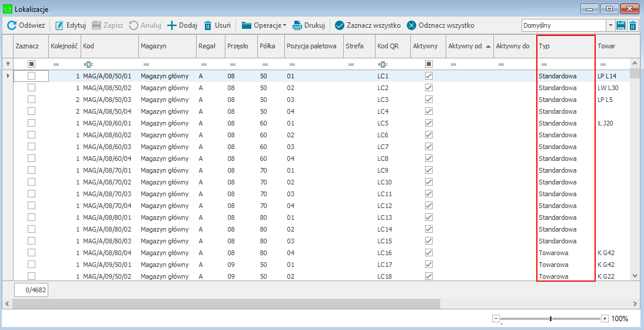Open the Operacje dropdown menu
The width and height of the screenshot is (644, 330).
264,25
